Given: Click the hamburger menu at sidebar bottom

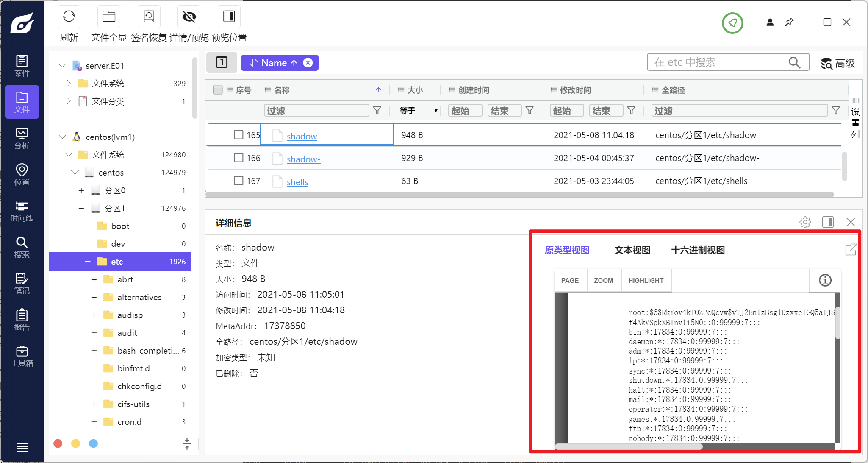Looking at the screenshot, I should coord(22,447).
